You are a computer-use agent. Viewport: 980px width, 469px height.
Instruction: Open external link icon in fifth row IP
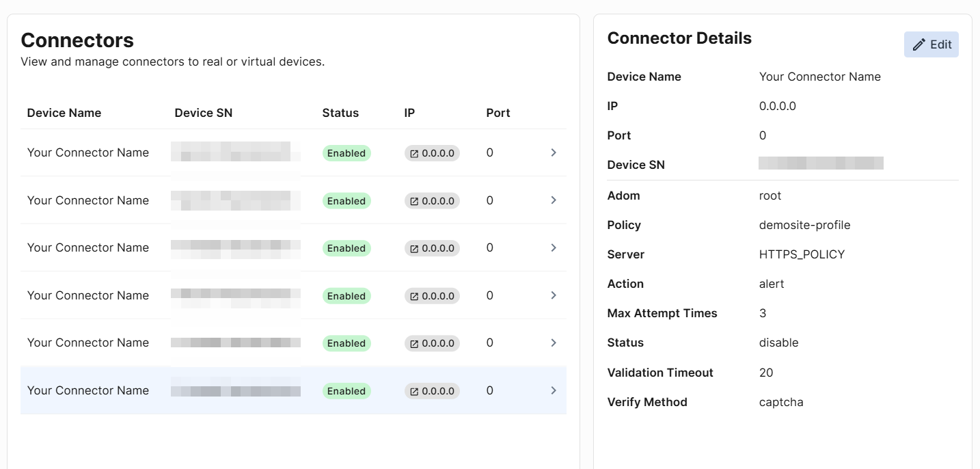point(414,343)
